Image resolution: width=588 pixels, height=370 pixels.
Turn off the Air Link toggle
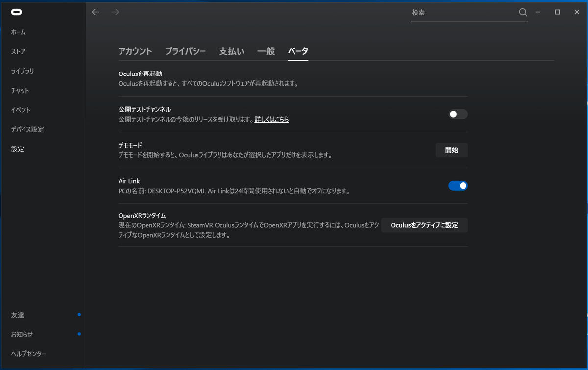[458, 186]
